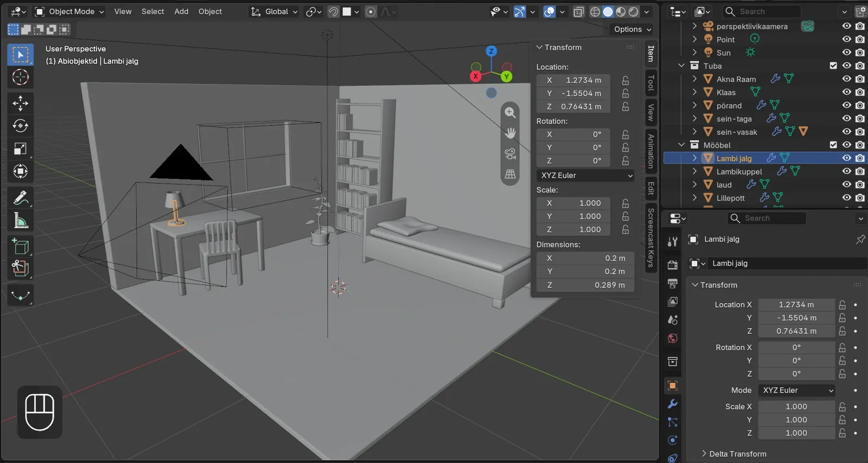This screenshot has height=463, width=868.
Task: Click the Z axis on navigation gizmo
Action: (x=491, y=51)
